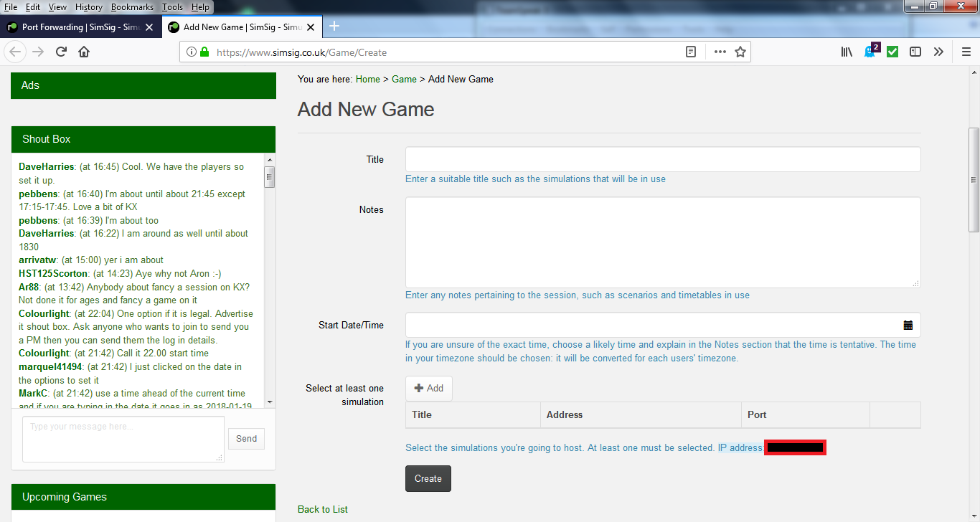Expand overflow toolbar chevron menu

point(938,52)
